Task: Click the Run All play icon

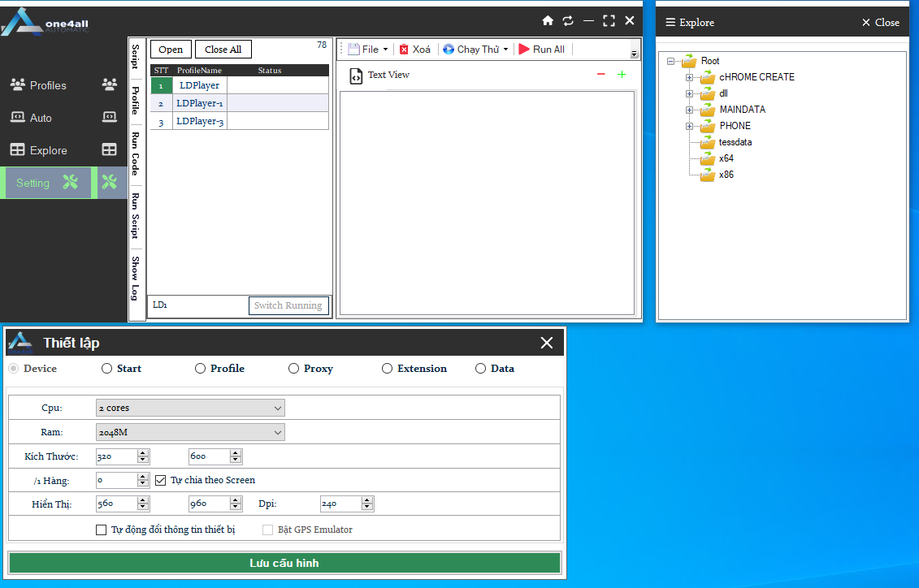Action: (524, 50)
